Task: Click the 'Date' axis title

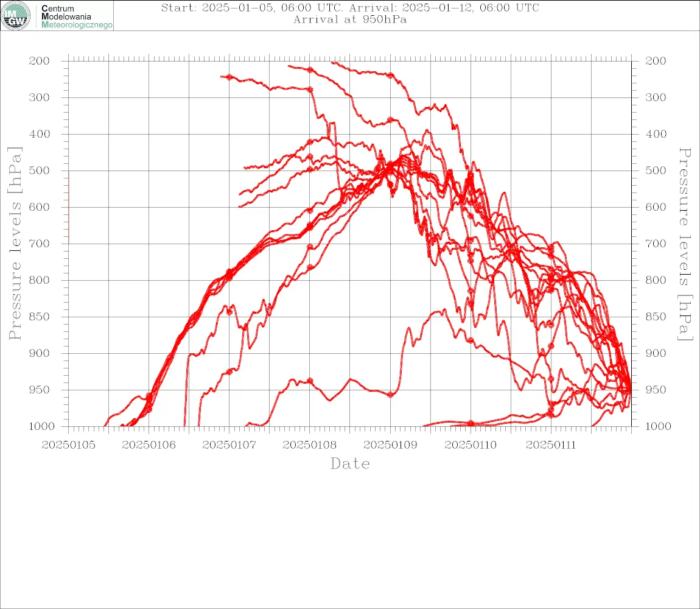Action: [x=350, y=464]
